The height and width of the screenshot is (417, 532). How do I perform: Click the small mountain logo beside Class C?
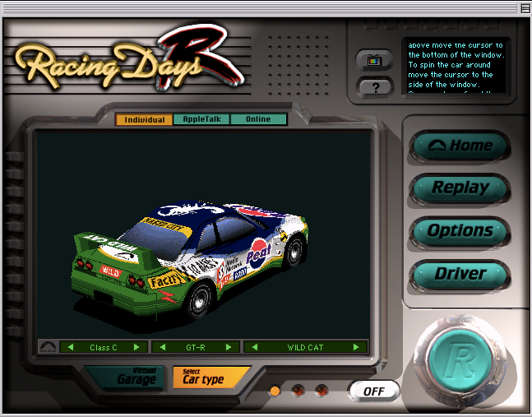(x=49, y=347)
